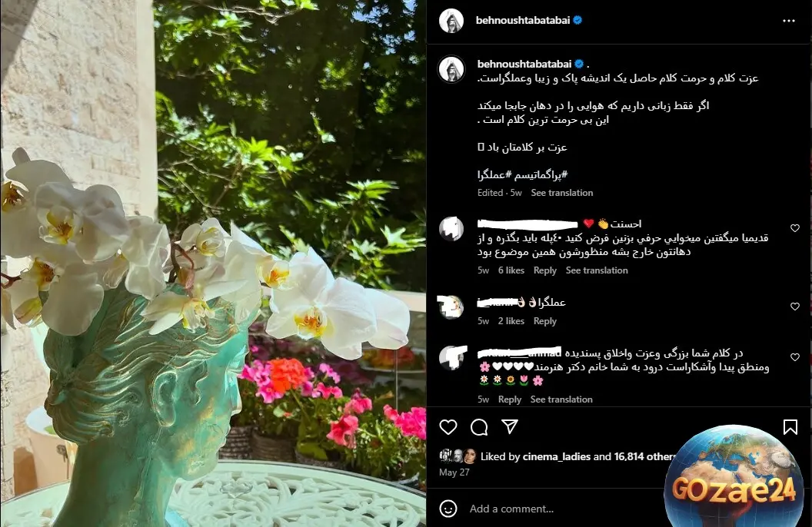Like the third comment's heart icon
This screenshot has height=527, width=812.
coord(795,357)
